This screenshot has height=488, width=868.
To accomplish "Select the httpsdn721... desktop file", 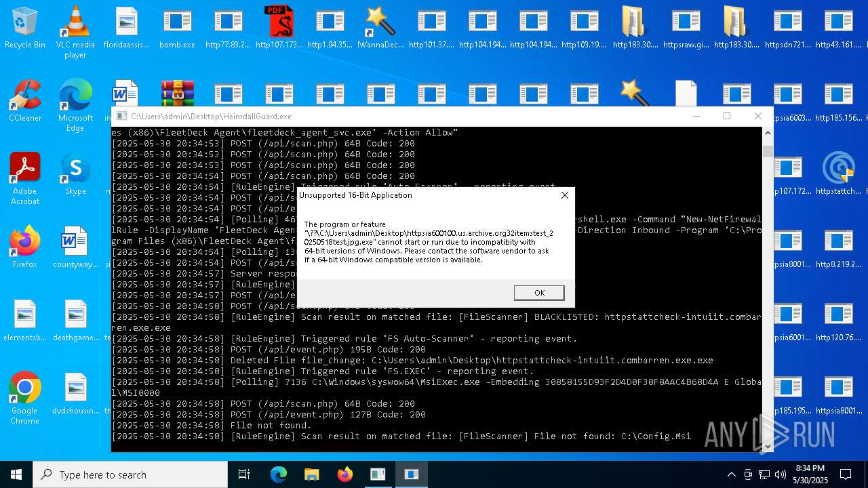I will (x=787, y=28).
